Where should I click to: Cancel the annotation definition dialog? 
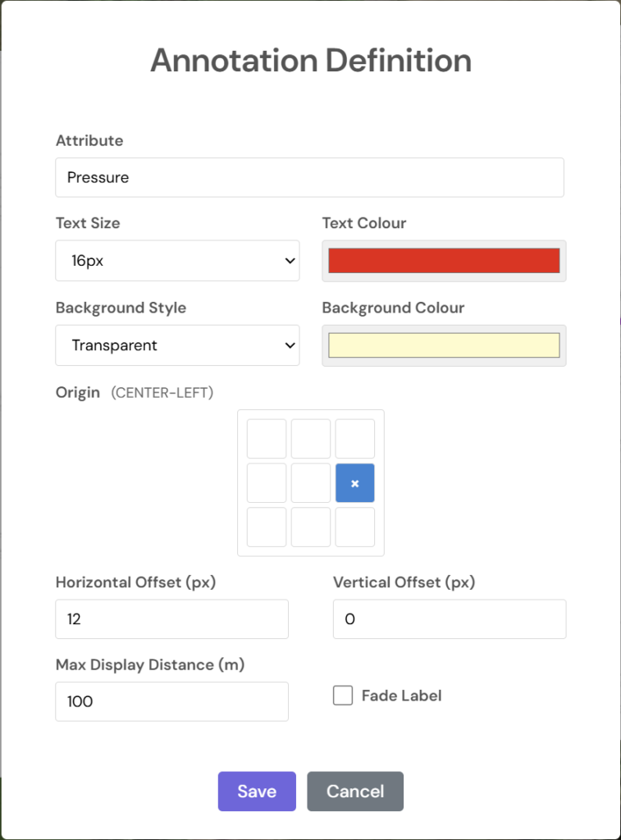tap(355, 792)
